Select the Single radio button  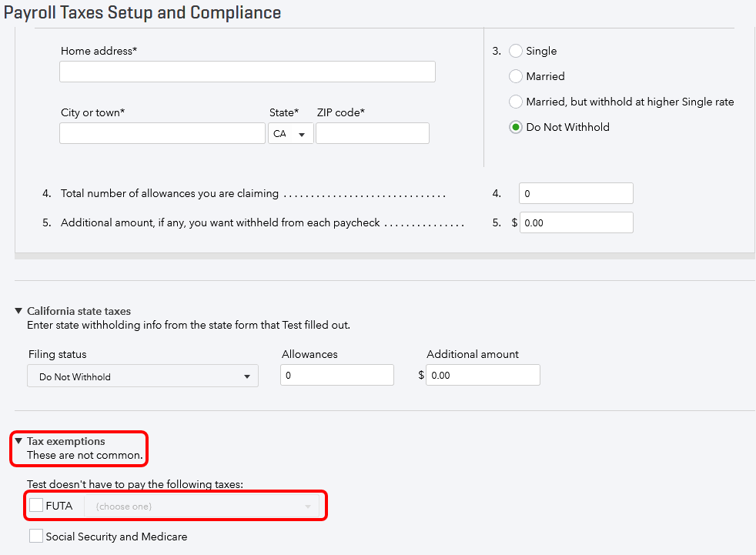coord(516,51)
